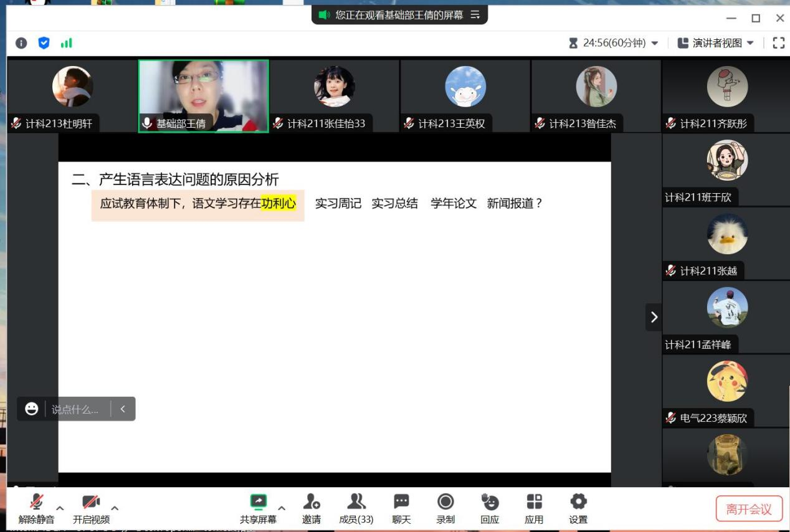Expand arrow next to 开启视频
790x532 pixels.
click(115, 508)
